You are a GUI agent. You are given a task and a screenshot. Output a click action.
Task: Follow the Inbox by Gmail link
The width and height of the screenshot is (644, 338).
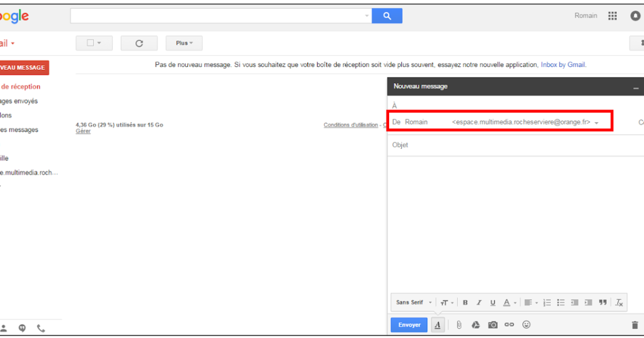563,65
